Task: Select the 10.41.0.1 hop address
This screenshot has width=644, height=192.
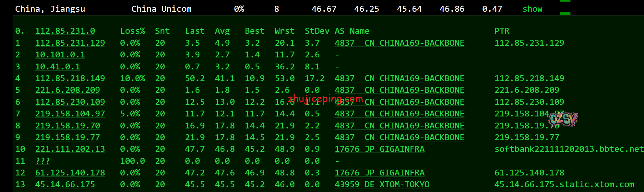Action: point(57,67)
